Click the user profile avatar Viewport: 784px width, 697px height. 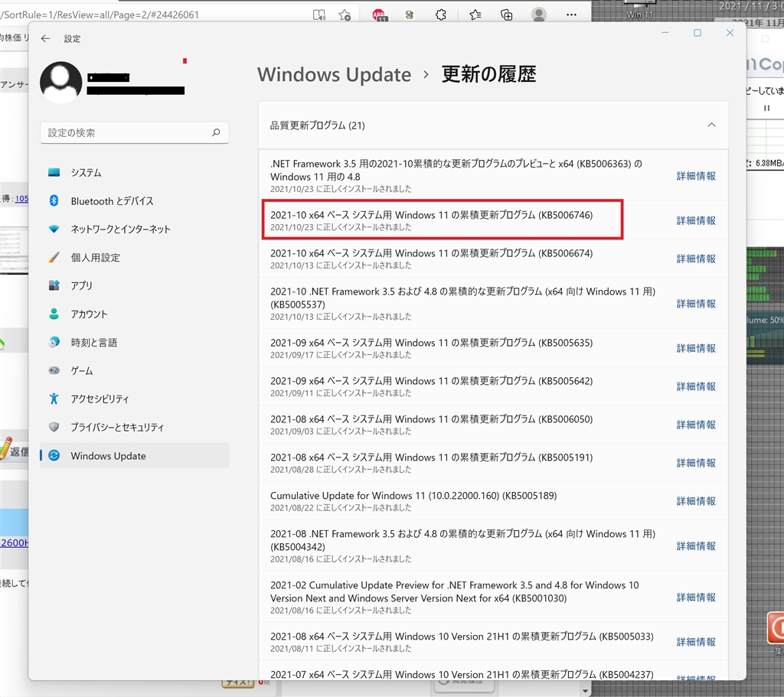click(x=61, y=83)
